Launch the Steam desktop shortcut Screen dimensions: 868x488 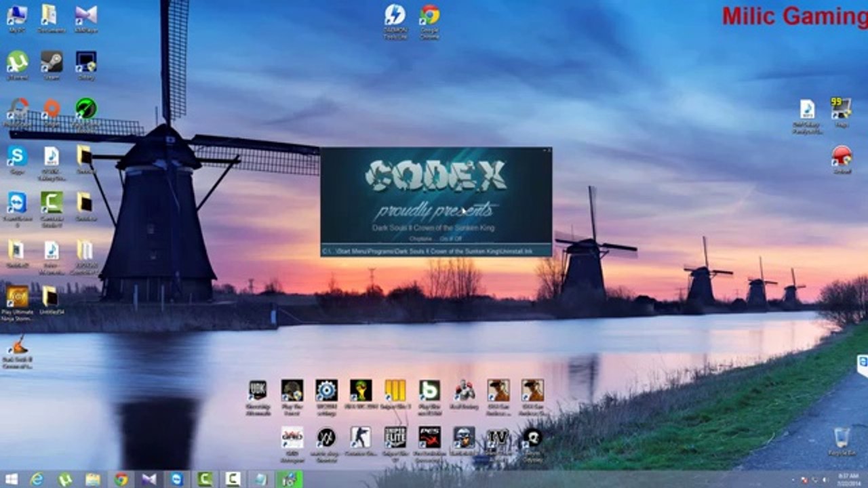52,65
